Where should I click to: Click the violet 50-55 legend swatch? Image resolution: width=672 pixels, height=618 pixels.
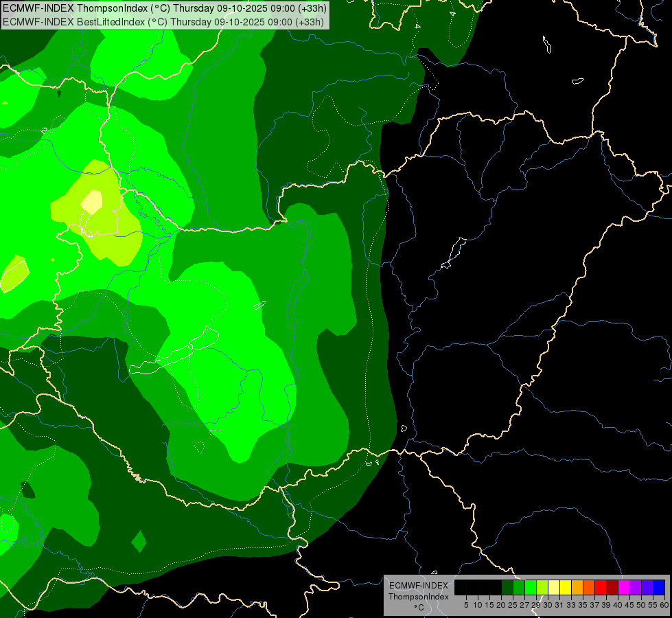tap(647, 587)
